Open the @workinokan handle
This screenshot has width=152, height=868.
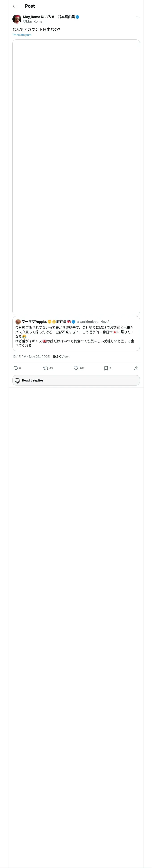pos(87,322)
